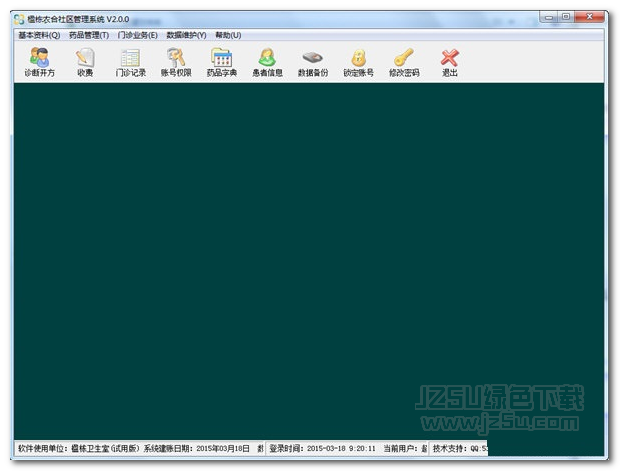Open the 药品字典 drug dictionary
The height and width of the screenshot is (471, 620).
tap(222, 62)
